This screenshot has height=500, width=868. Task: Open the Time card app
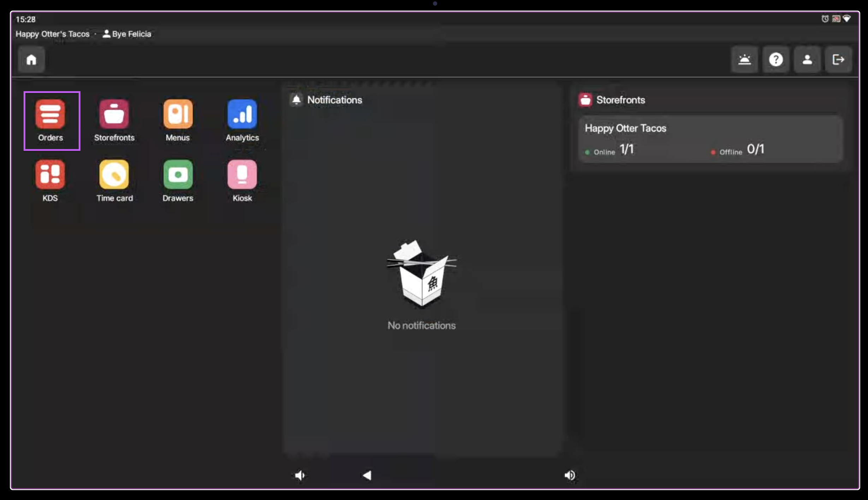(114, 175)
